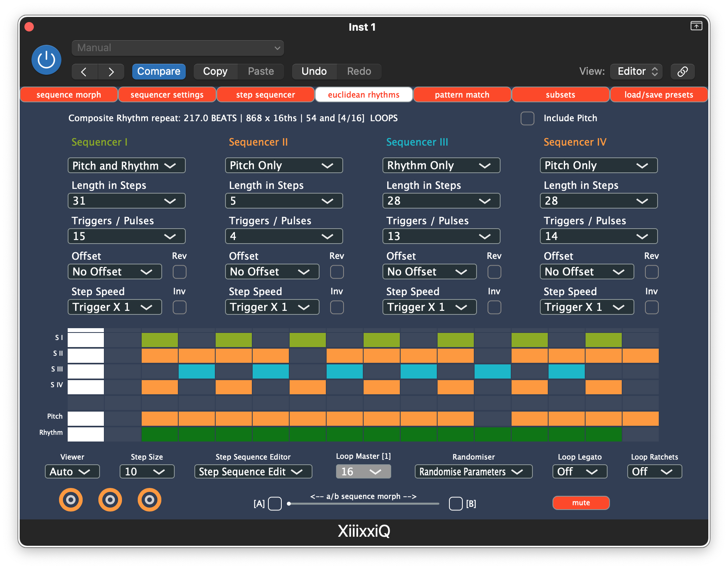Open the pattern match tab
The image size is (728, 569).
tap(462, 94)
